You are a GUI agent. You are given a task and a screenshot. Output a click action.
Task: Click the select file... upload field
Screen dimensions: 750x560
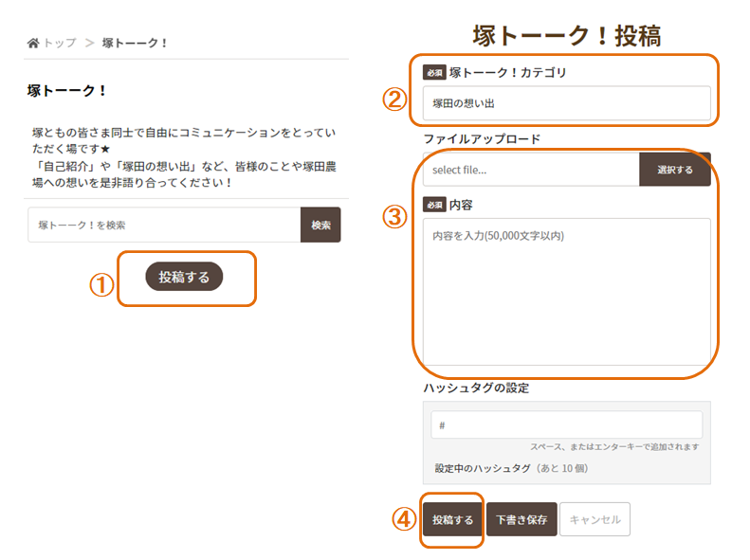click(531, 170)
